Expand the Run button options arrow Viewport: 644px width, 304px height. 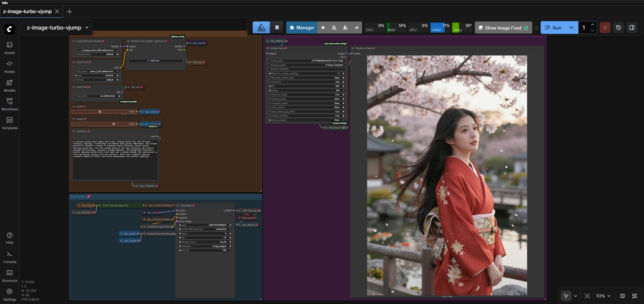571,28
